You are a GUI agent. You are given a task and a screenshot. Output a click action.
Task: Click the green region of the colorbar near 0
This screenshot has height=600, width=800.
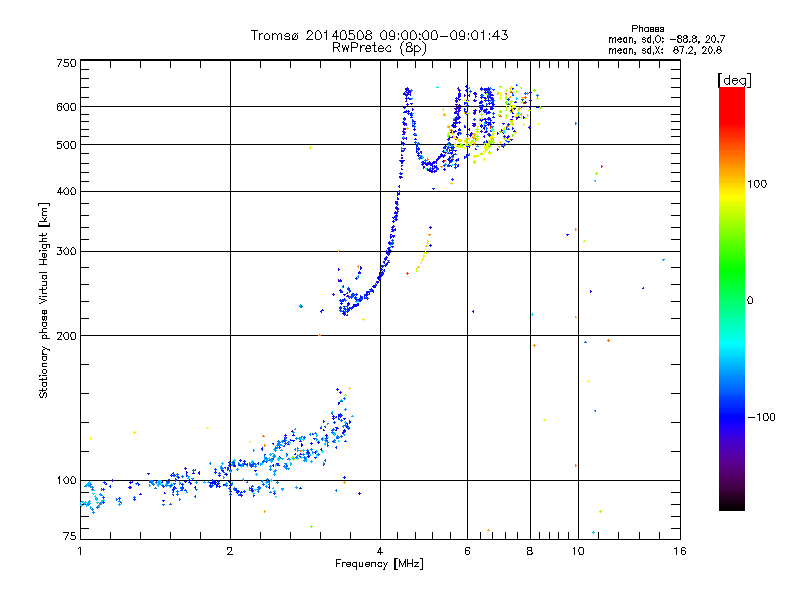732,288
